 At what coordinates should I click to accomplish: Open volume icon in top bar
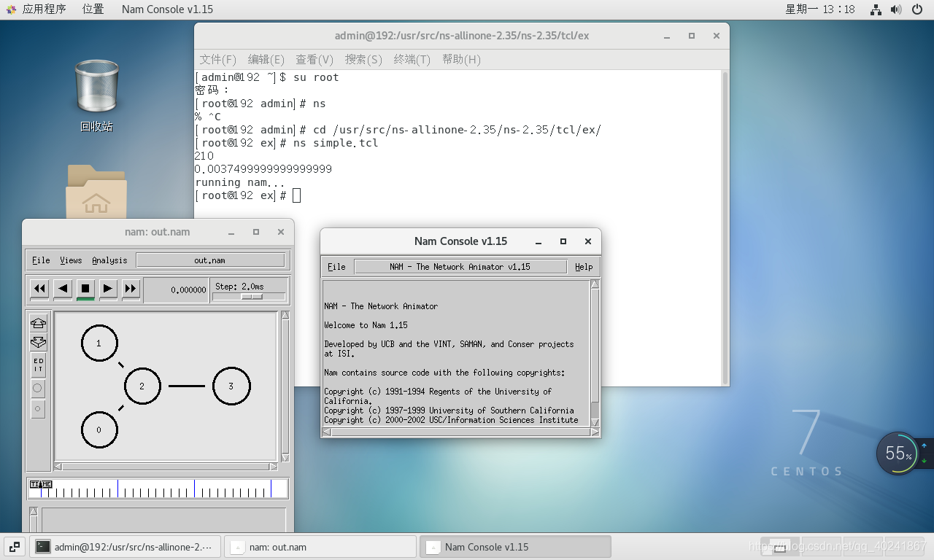point(897,9)
